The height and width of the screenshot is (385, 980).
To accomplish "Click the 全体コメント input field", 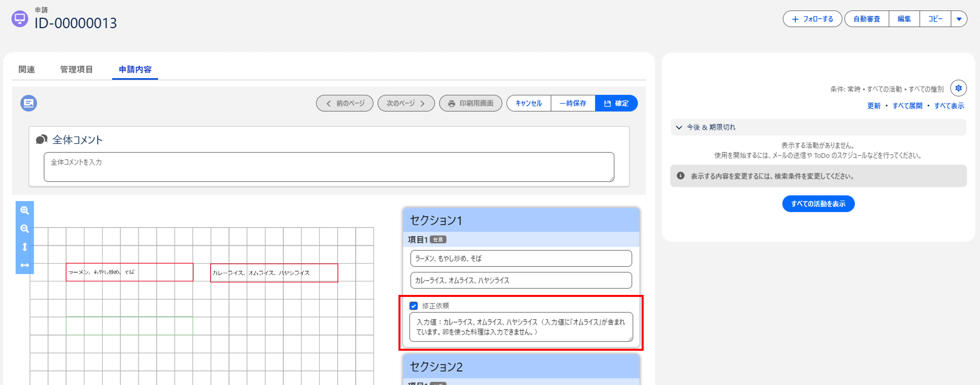I will tap(329, 167).
